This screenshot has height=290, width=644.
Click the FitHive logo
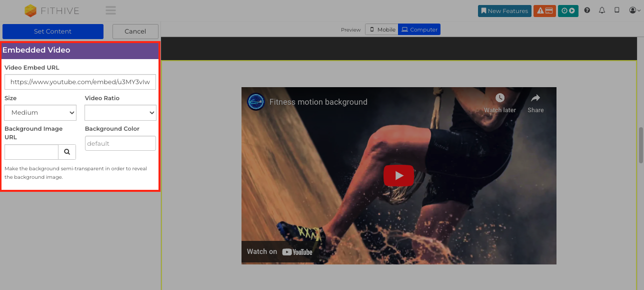pos(52,11)
